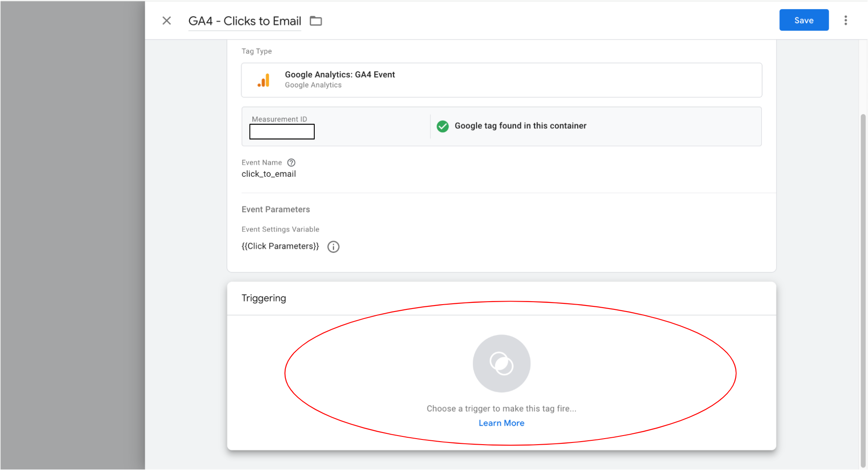Click info icon next to Click Parameters
Screen dimensions: 868x471
(333, 247)
